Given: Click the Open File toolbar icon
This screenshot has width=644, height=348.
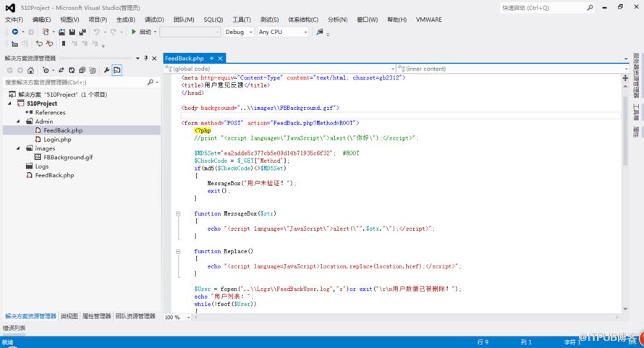Looking at the screenshot, I should [x=62, y=32].
